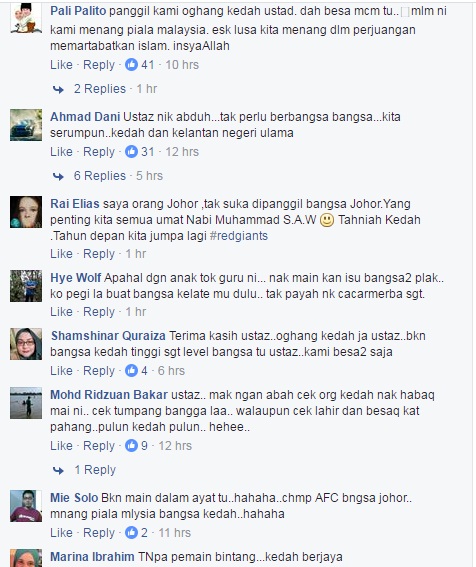Click the like-count thumb icon on Pali Palito's comment
The height and width of the screenshot is (567, 476).
tap(131, 65)
